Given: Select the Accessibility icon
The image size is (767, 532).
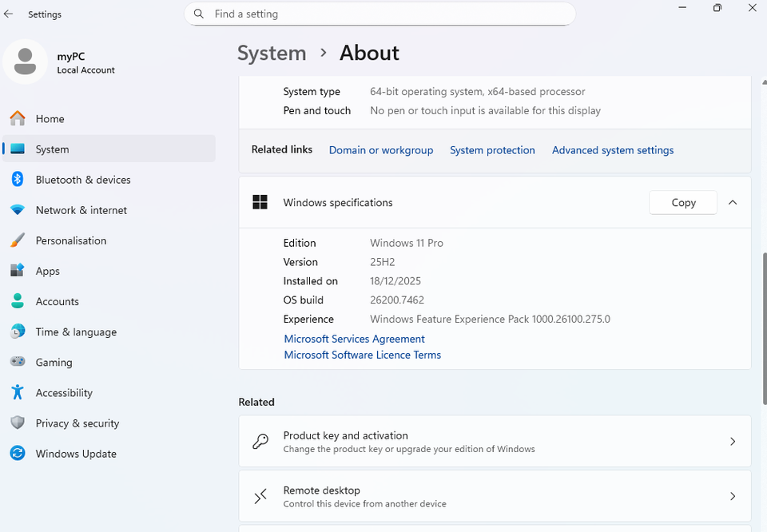Looking at the screenshot, I should [x=18, y=392].
